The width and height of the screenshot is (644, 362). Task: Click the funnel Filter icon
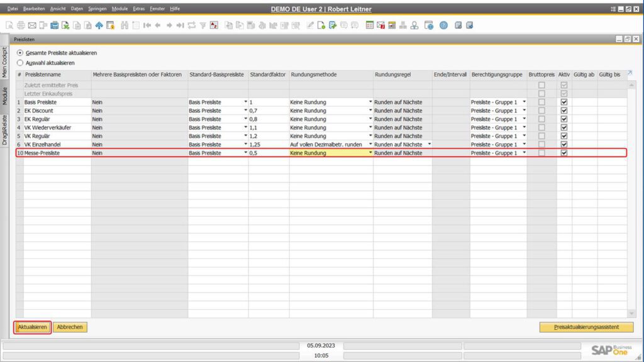[203, 25]
